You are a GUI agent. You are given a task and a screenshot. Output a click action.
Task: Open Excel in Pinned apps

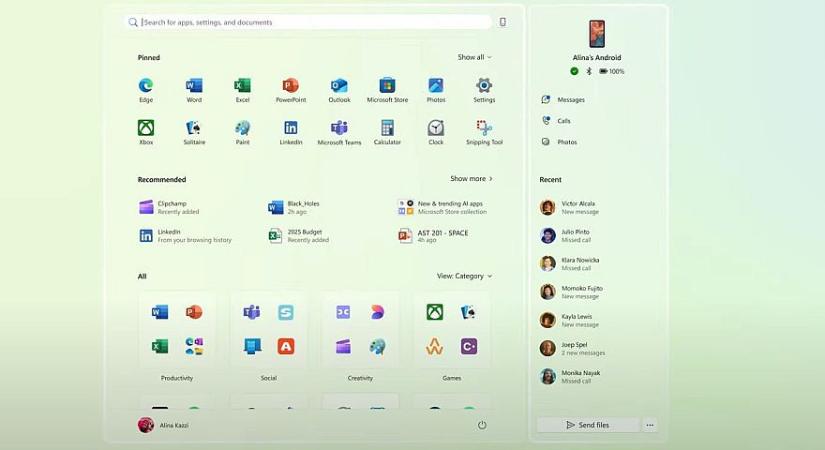point(243,89)
